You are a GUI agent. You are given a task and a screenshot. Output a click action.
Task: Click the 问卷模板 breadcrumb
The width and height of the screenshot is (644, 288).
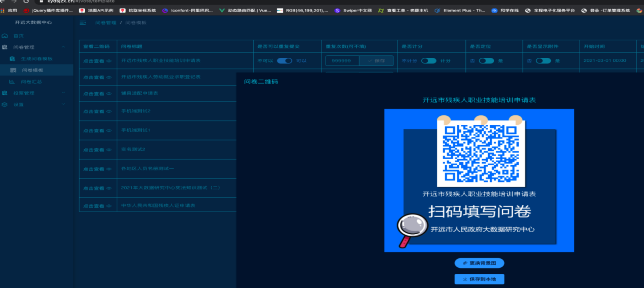click(136, 23)
